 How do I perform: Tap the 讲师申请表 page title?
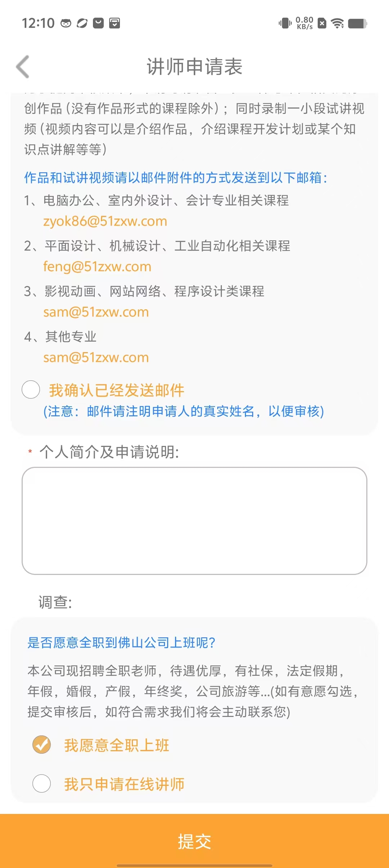(x=194, y=67)
